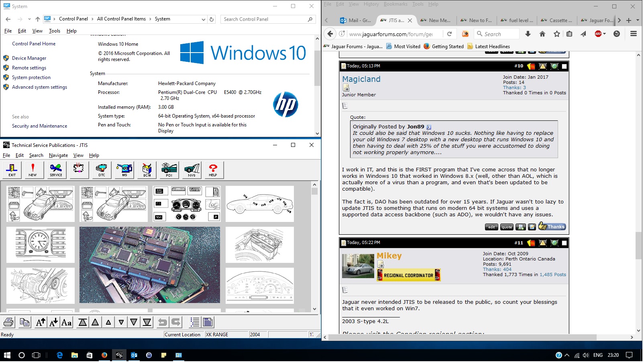Click the NEW toolbar icon in JTIS

click(33, 170)
